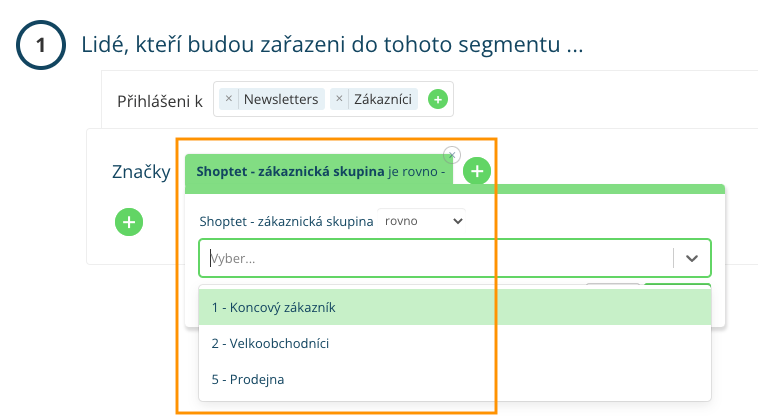
Task: Click the "Shoptet - zákaznická skupina" field label
Action: pos(286,221)
